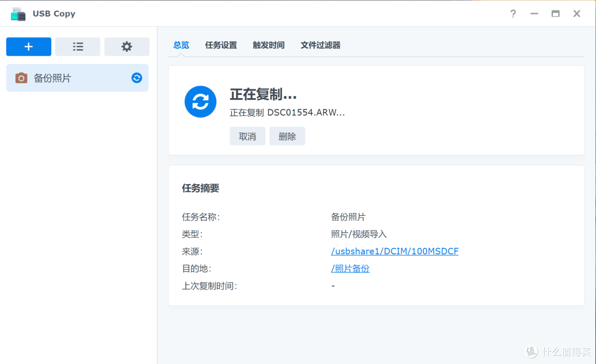Click the 目的地: label

click(x=196, y=269)
